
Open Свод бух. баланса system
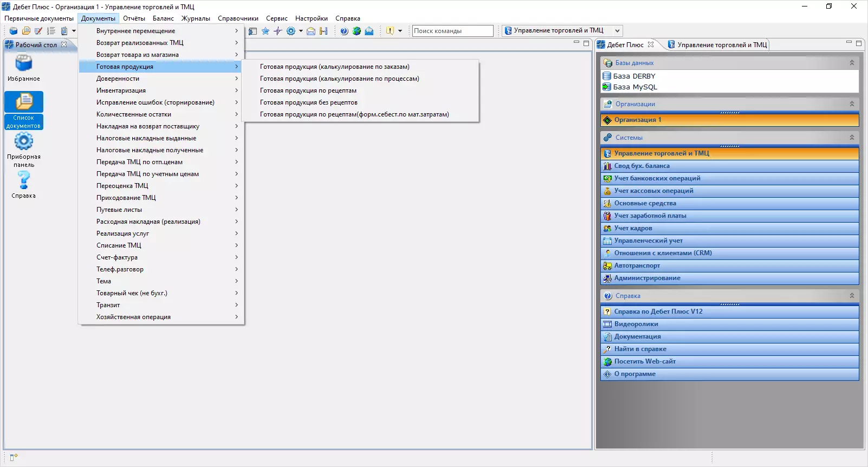[x=730, y=166]
